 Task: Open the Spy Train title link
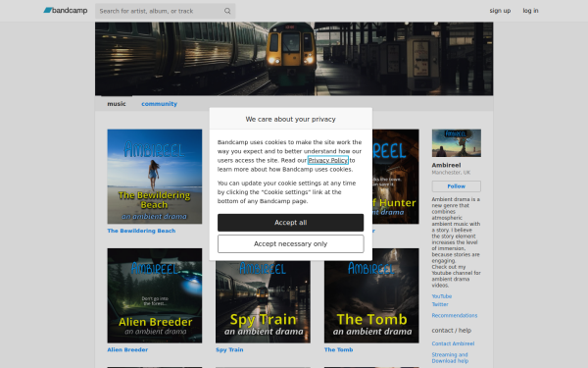229,349
